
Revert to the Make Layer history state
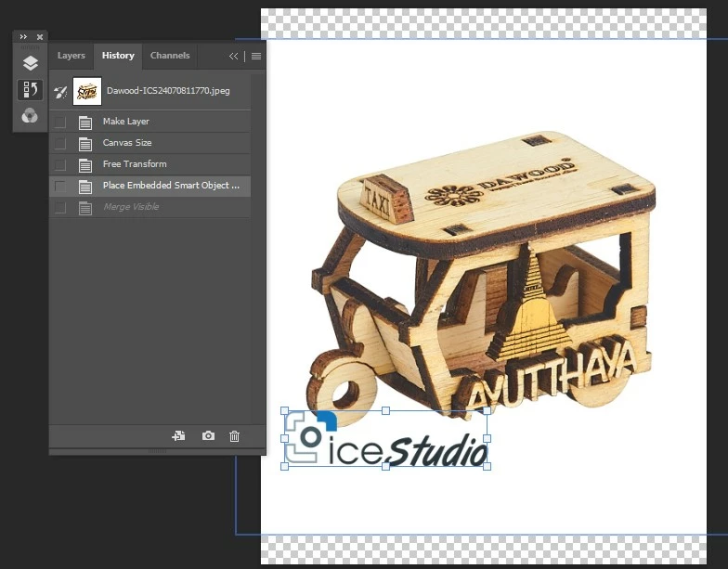pyautogui.click(x=150, y=122)
